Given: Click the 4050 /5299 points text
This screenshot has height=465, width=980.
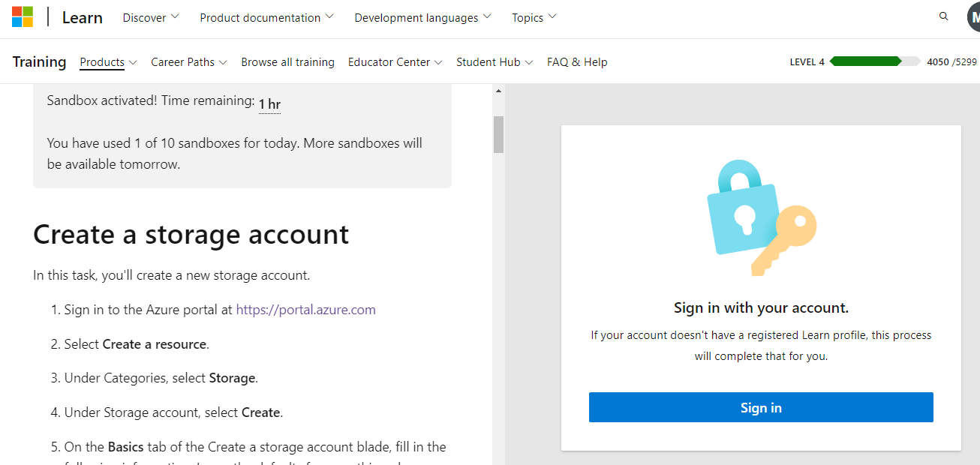Looking at the screenshot, I should (x=951, y=62).
